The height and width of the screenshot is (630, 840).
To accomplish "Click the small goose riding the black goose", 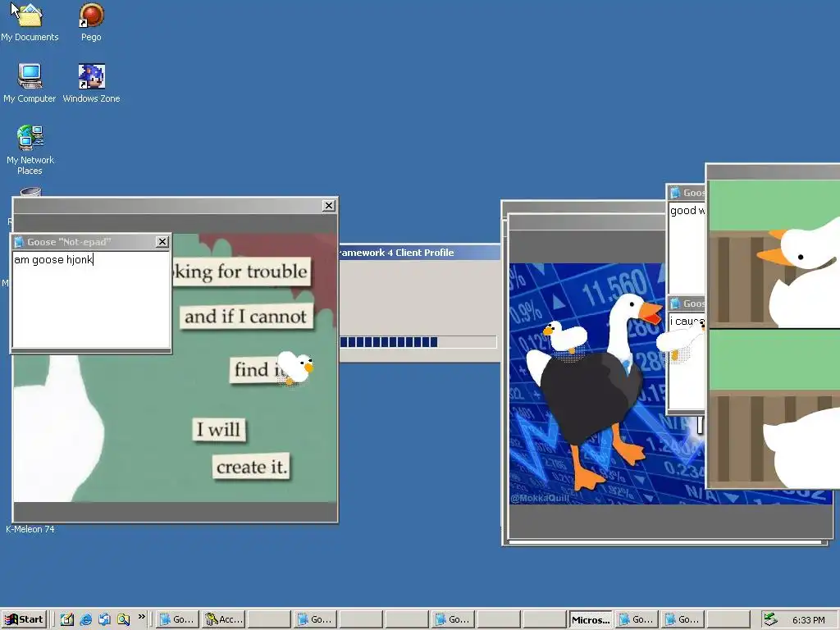I will [x=565, y=337].
